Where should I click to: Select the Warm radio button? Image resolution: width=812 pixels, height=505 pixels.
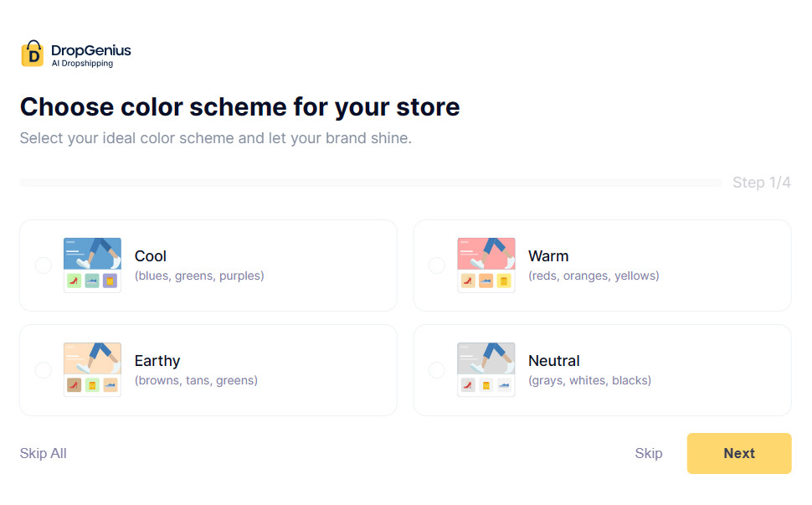coord(436,265)
